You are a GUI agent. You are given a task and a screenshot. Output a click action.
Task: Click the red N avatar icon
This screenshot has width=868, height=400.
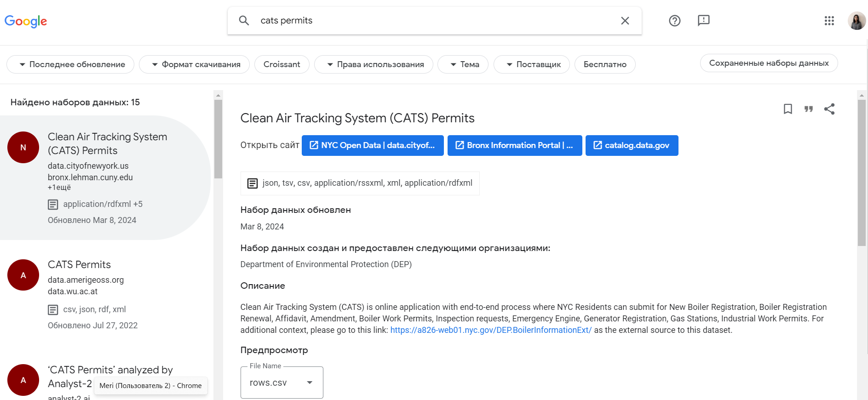coord(23,148)
